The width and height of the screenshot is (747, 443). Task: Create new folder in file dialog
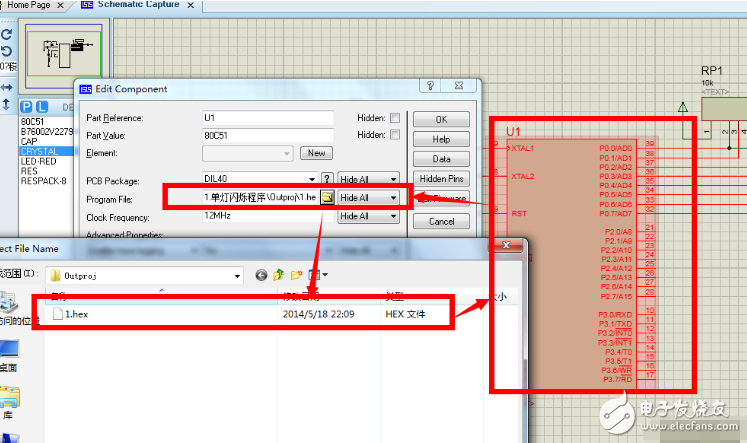coord(294,275)
